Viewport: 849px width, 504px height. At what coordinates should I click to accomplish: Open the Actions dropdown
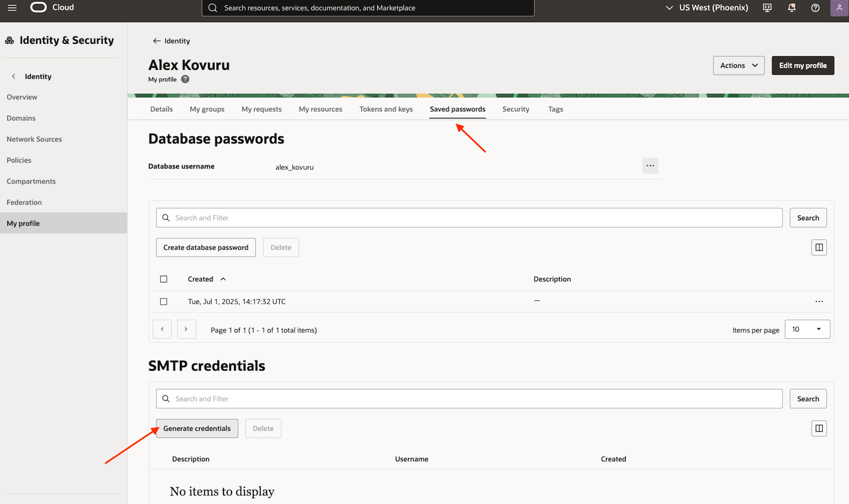coord(739,65)
